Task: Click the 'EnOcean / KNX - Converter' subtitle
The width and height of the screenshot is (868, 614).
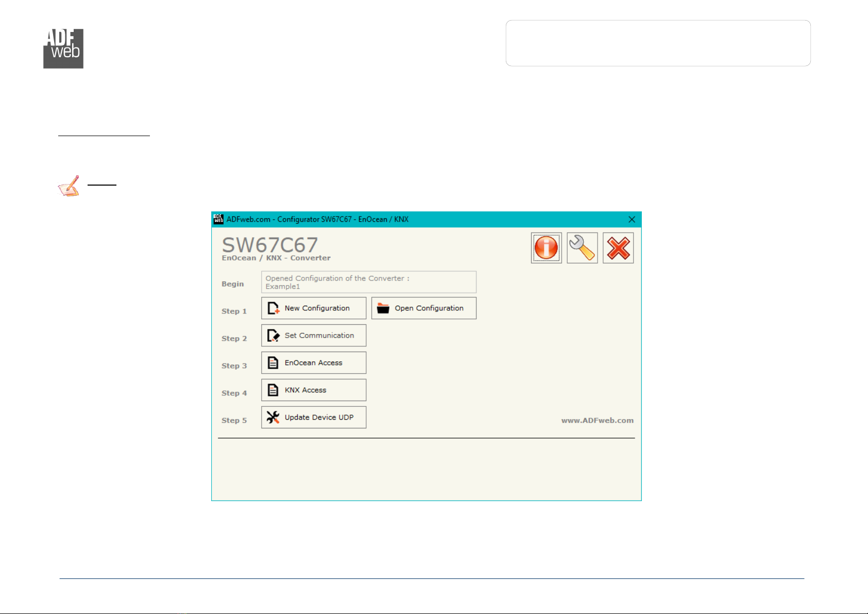Action: (276, 258)
